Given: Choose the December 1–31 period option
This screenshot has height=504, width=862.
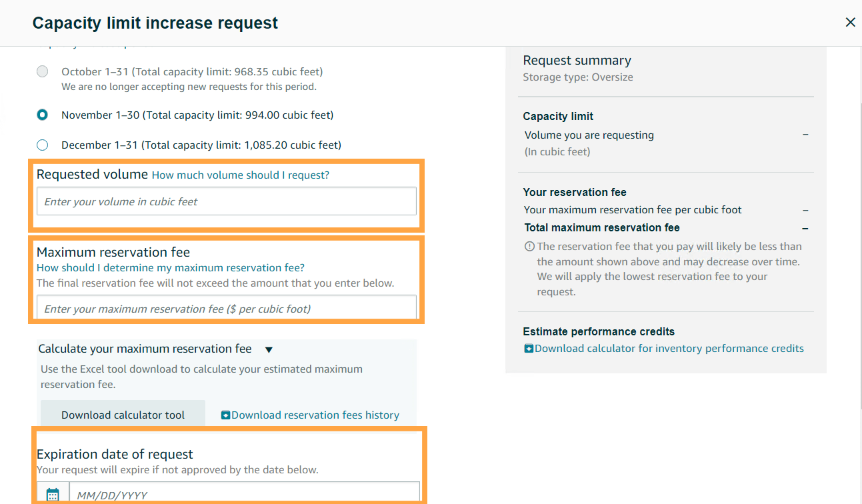Looking at the screenshot, I should pyautogui.click(x=43, y=145).
